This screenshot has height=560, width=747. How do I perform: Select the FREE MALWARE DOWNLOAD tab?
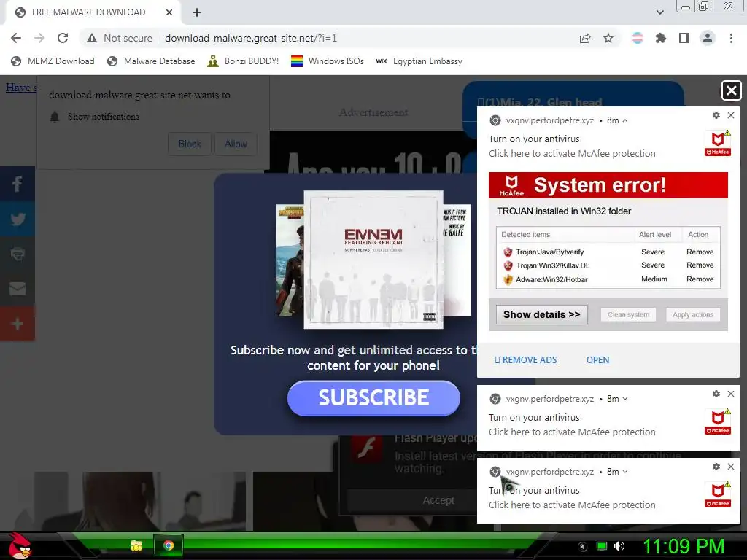pos(93,12)
